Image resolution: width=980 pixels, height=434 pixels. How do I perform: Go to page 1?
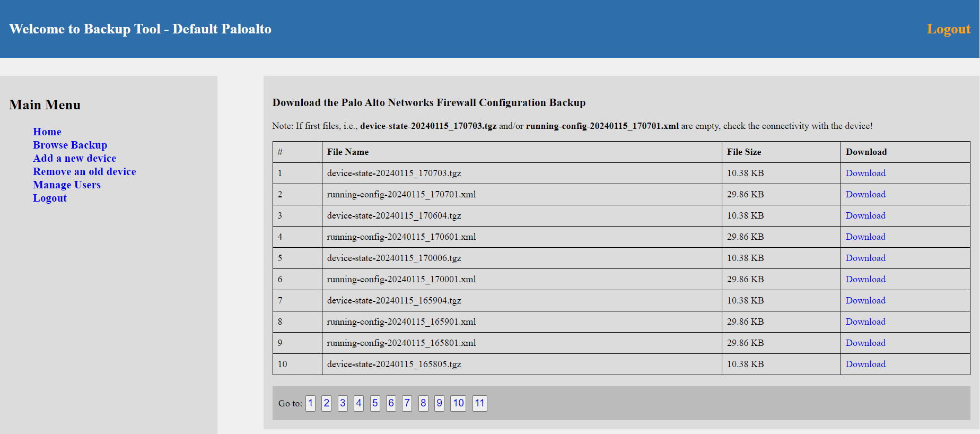tap(310, 403)
